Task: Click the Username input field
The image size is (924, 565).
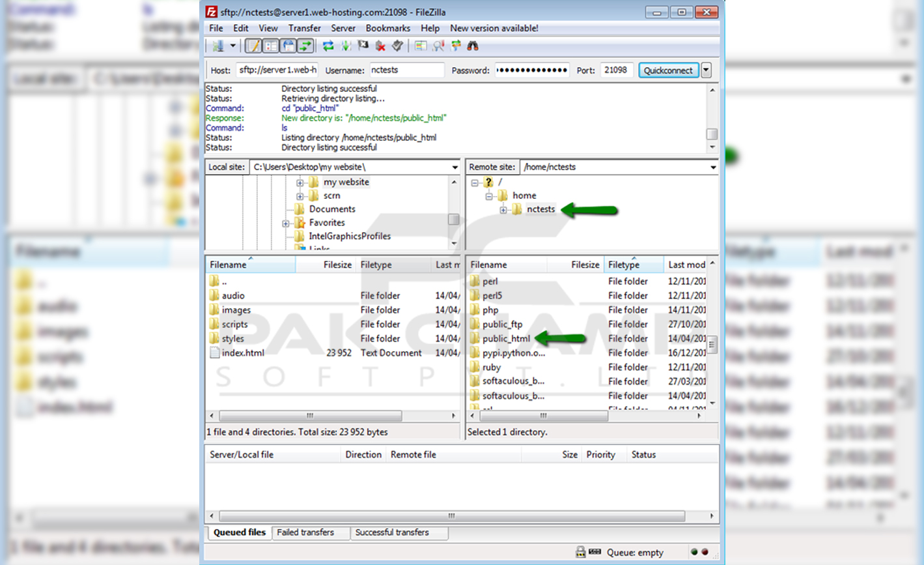Action: (407, 70)
